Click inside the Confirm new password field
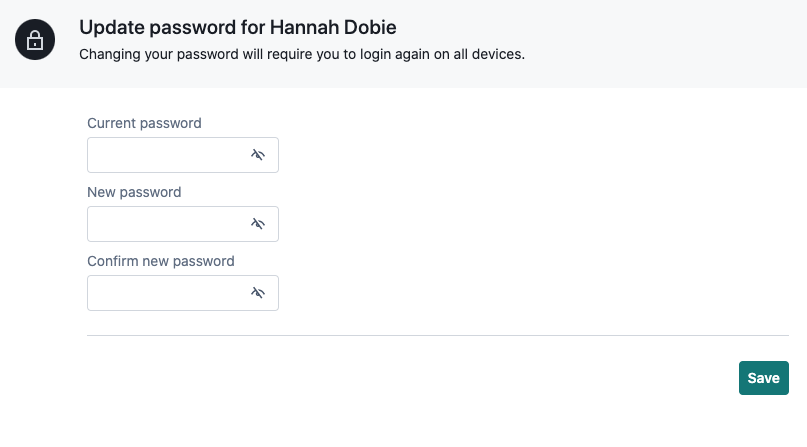This screenshot has height=447, width=807. [x=183, y=293]
